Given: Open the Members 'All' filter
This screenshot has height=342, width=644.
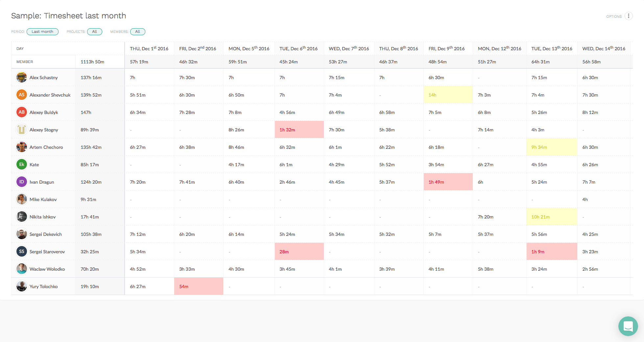Looking at the screenshot, I should tap(137, 32).
